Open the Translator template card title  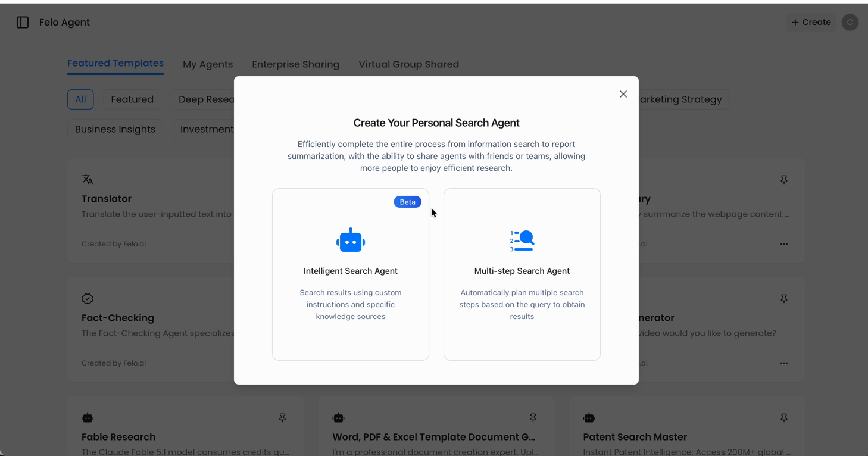click(107, 199)
